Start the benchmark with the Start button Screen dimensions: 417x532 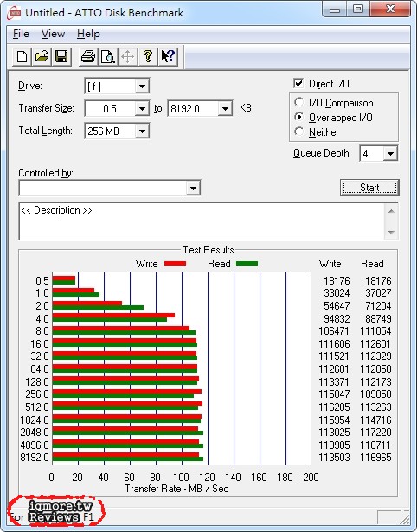pyautogui.click(x=369, y=188)
